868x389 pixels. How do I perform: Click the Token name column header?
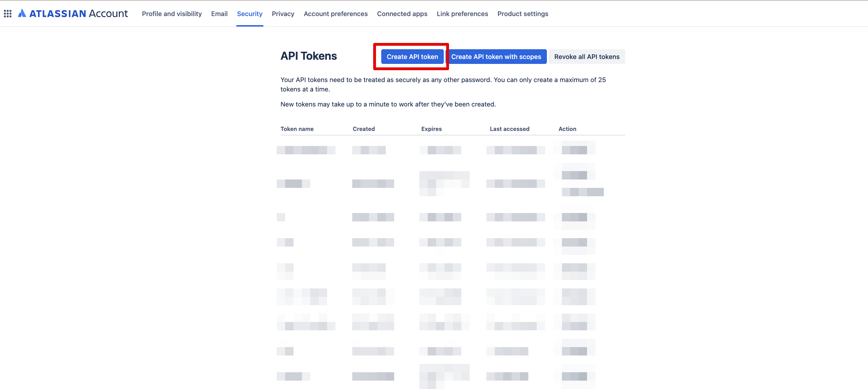click(297, 129)
